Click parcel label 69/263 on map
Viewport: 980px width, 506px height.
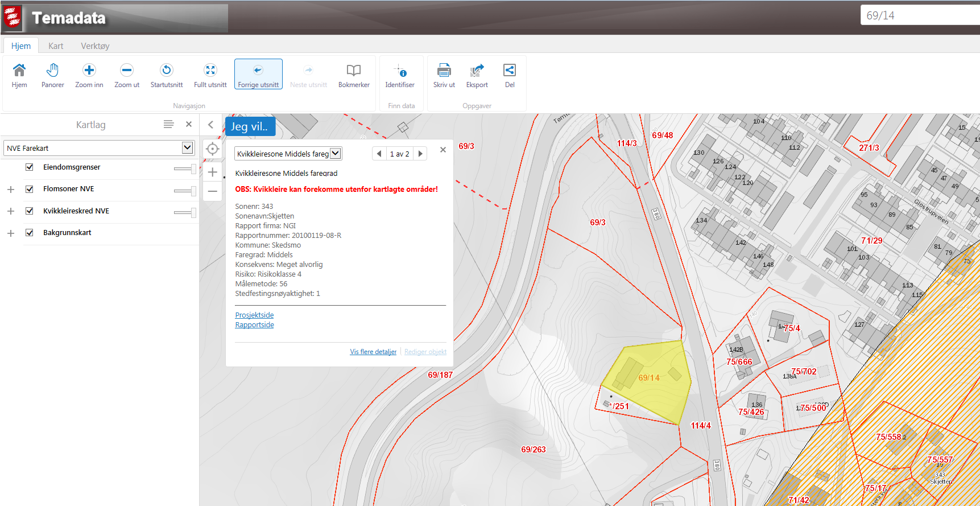click(x=534, y=450)
